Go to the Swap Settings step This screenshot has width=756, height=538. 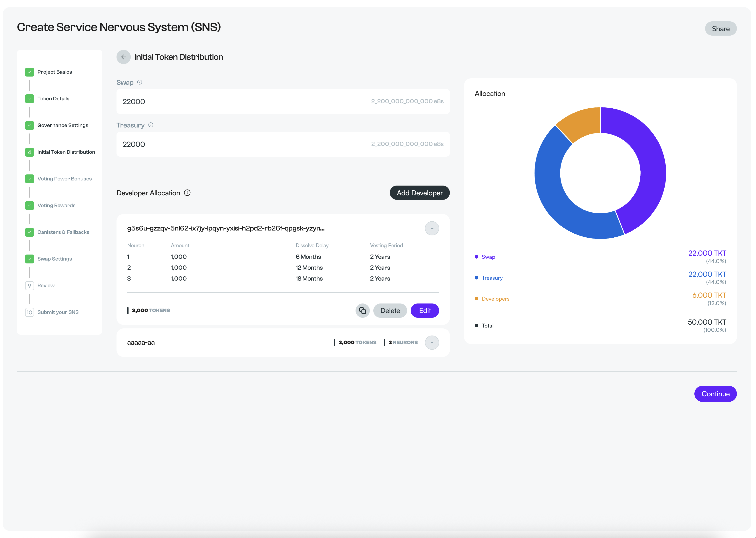pos(55,259)
